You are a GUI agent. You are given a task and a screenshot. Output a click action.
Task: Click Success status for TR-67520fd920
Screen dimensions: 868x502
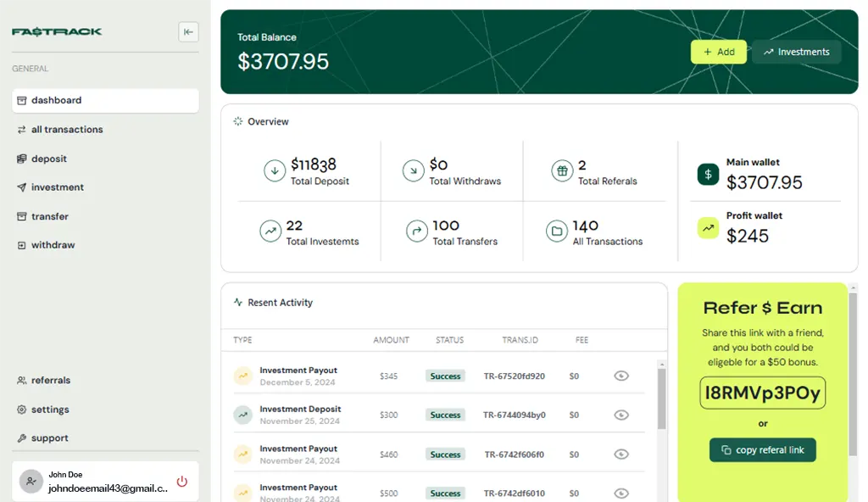pos(445,376)
